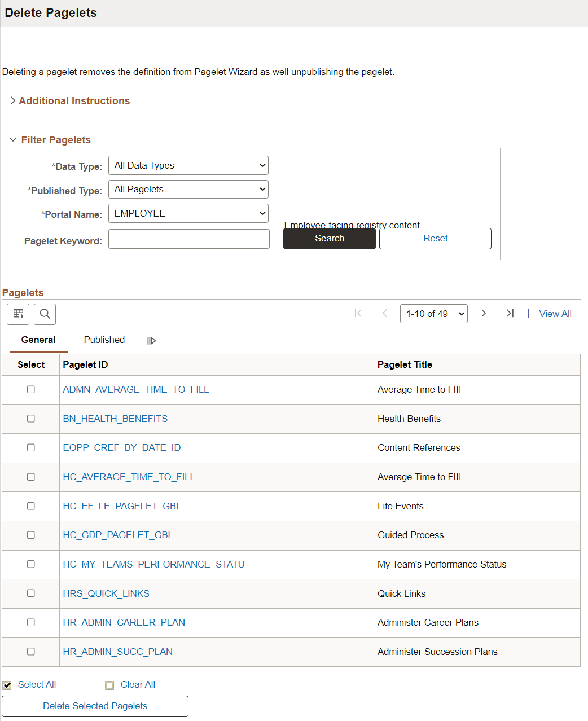This screenshot has height=721, width=588.
Task: Click the show all columns icon
Action: click(x=151, y=340)
